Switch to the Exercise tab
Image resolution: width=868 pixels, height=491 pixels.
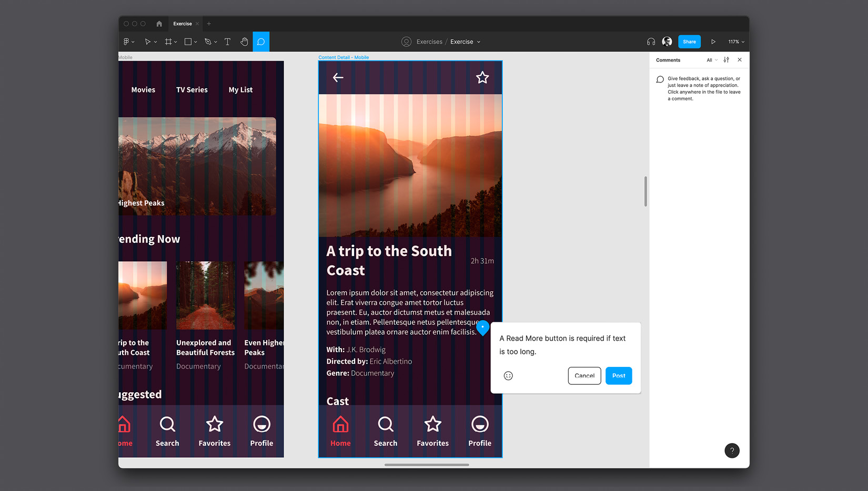click(x=183, y=24)
